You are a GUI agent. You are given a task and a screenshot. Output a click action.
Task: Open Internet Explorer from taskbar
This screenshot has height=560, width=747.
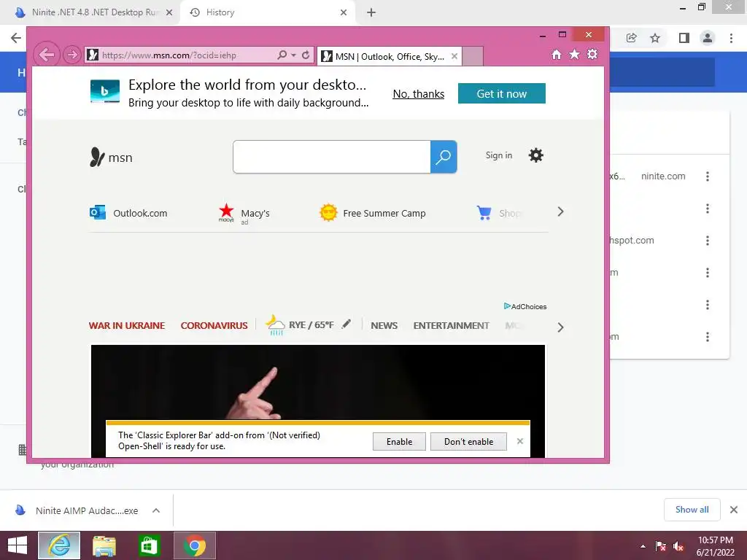[59, 545]
